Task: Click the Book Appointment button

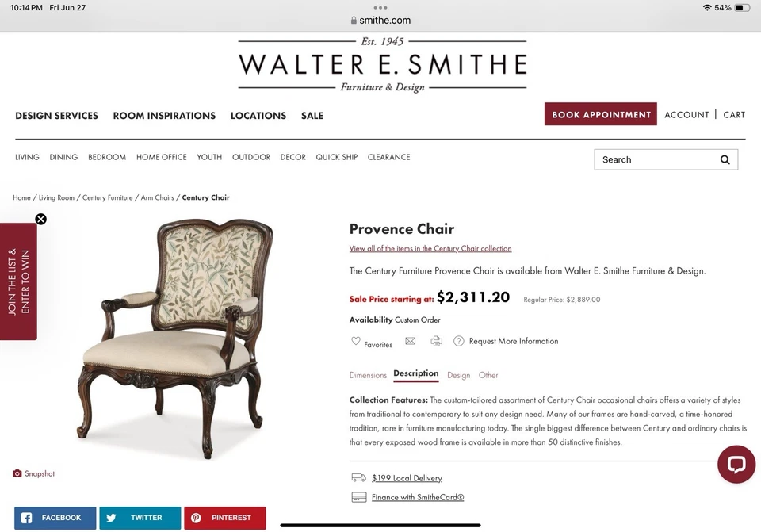Action: 600,114
